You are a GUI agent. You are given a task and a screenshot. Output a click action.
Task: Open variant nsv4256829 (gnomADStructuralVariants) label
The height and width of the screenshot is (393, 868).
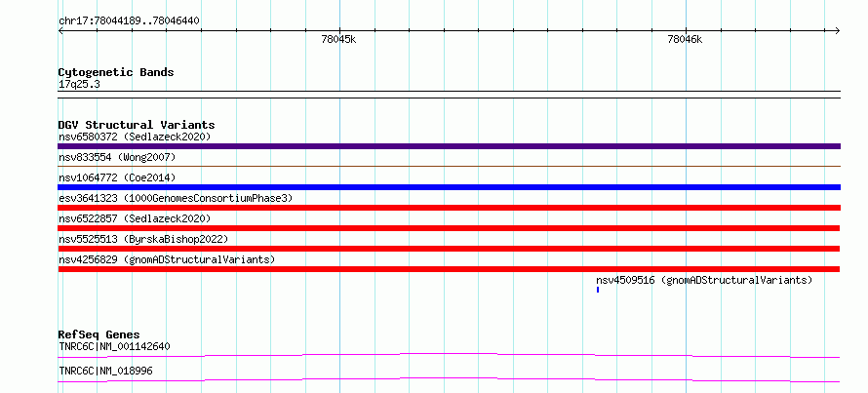click(x=167, y=259)
